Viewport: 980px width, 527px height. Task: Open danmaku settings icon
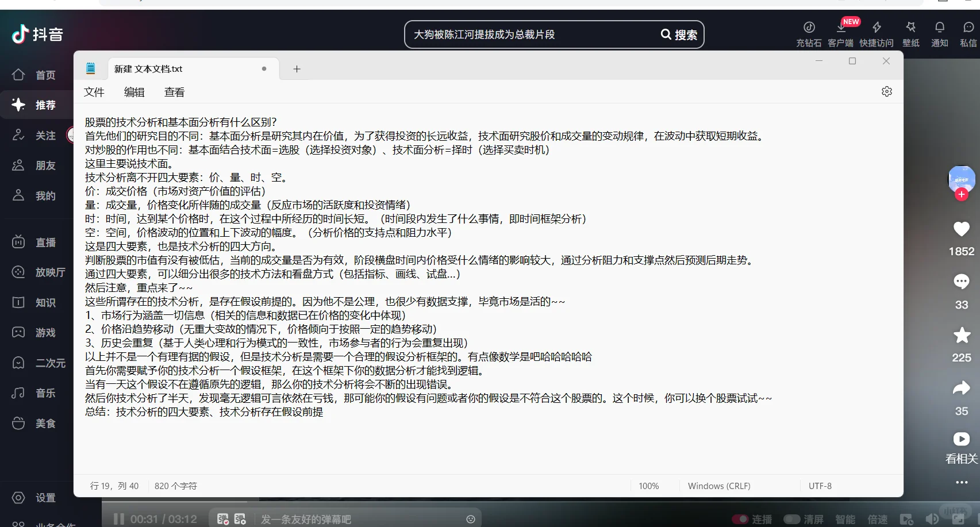point(240,520)
